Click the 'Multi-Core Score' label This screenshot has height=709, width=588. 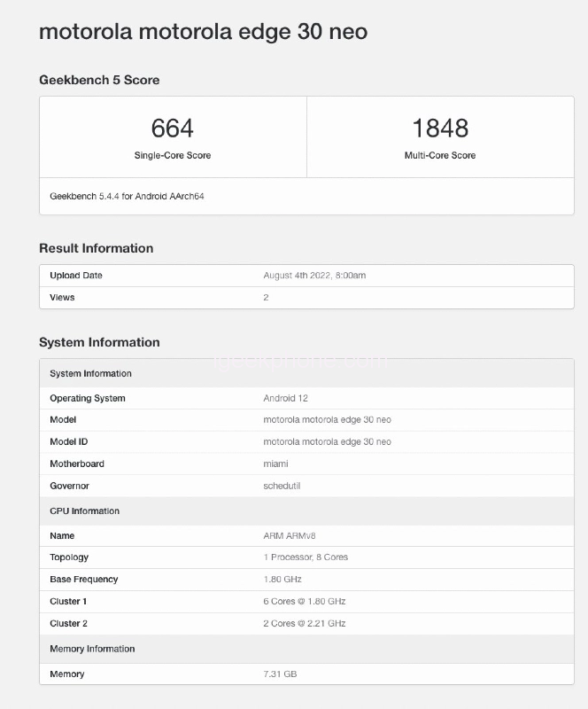[440, 155]
